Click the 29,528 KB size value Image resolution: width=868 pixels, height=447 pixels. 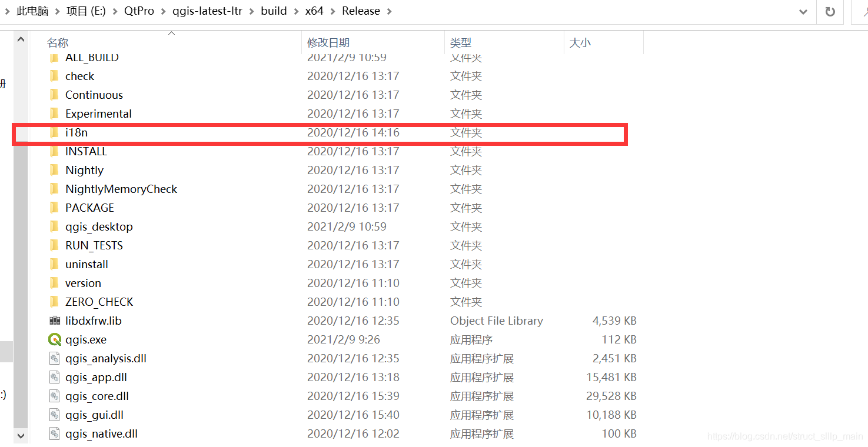pos(611,396)
